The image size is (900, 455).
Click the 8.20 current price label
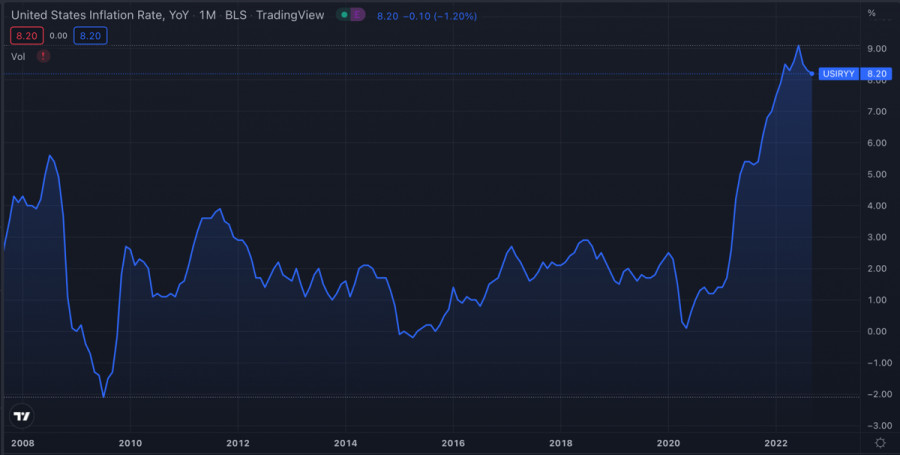pyautogui.click(x=876, y=73)
